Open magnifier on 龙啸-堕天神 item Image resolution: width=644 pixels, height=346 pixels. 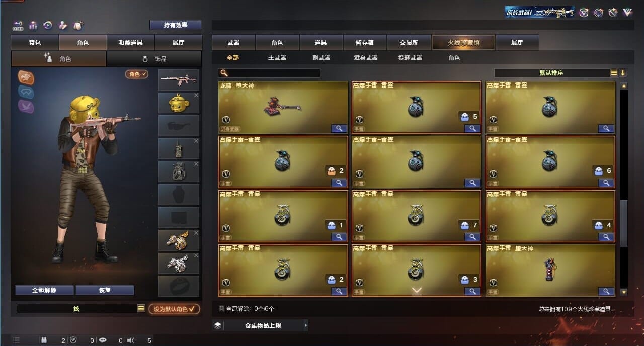click(339, 129)
